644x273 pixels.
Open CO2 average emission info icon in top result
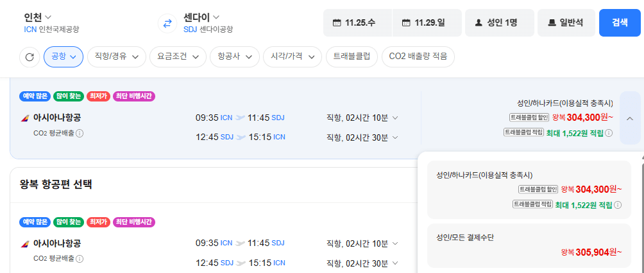(80, 133)
